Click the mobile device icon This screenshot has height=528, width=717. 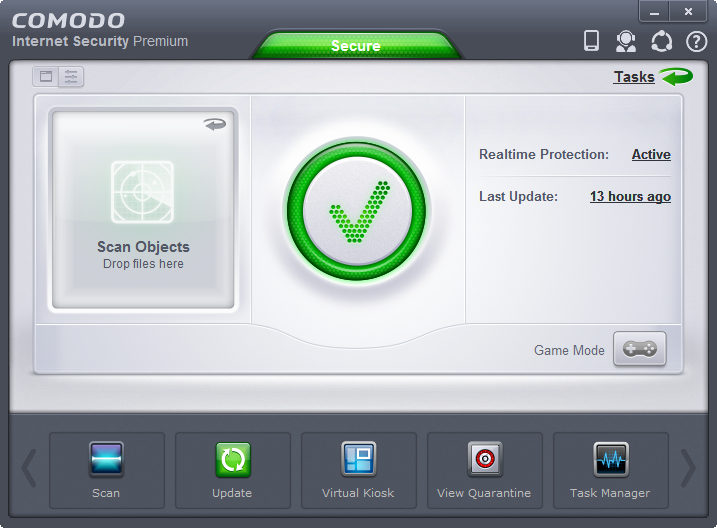coord(591,41)
